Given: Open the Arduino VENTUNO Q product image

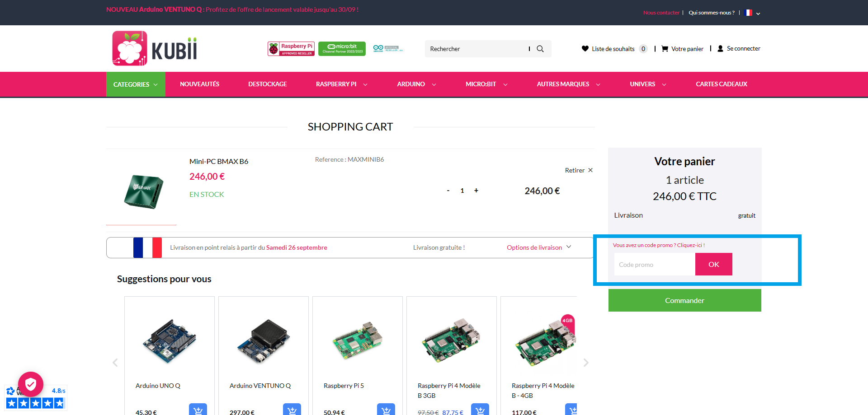Looking at the screenshot, I should click(264, 341).
